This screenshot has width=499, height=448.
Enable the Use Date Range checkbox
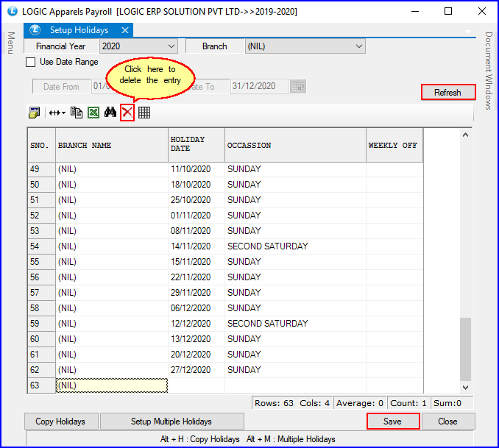click(31, 62)
